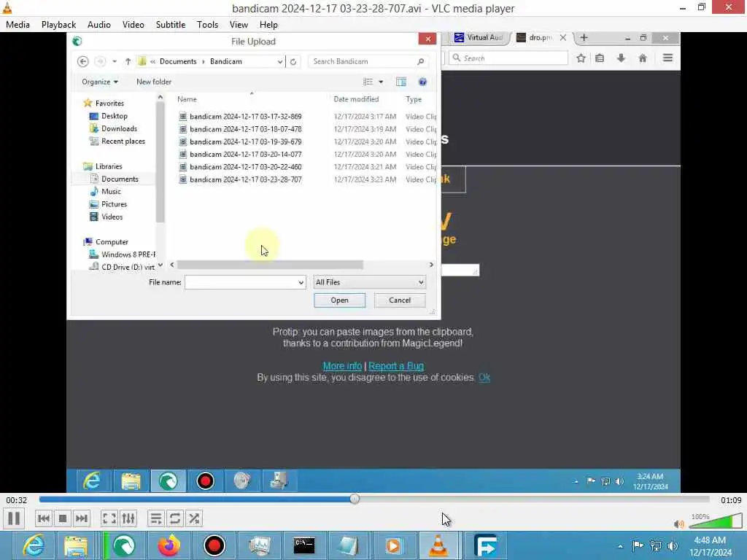This screenshot has width=747, height=560.
Task: Click New folder in the dialog
Action: (x=154, y=82)
